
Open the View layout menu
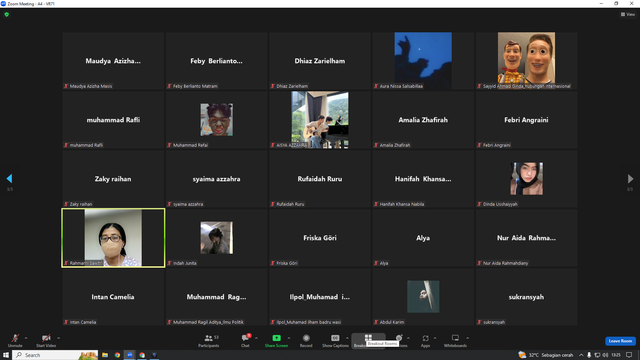pos(628,14)
